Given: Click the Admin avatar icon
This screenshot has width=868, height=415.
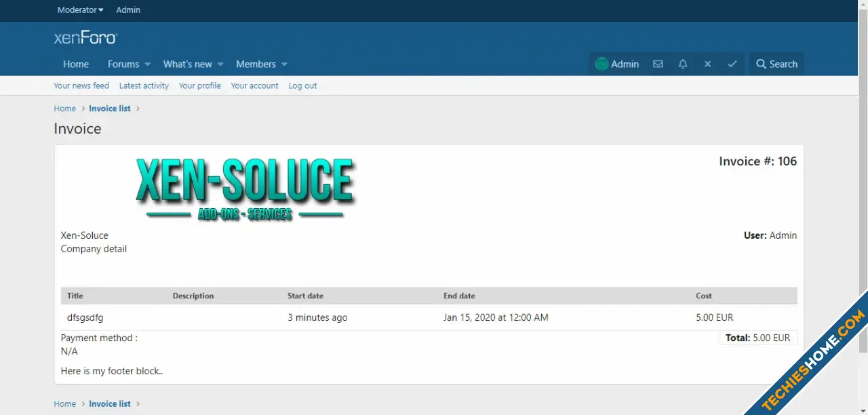Looking at the screenshot, I should coord(601,64).
